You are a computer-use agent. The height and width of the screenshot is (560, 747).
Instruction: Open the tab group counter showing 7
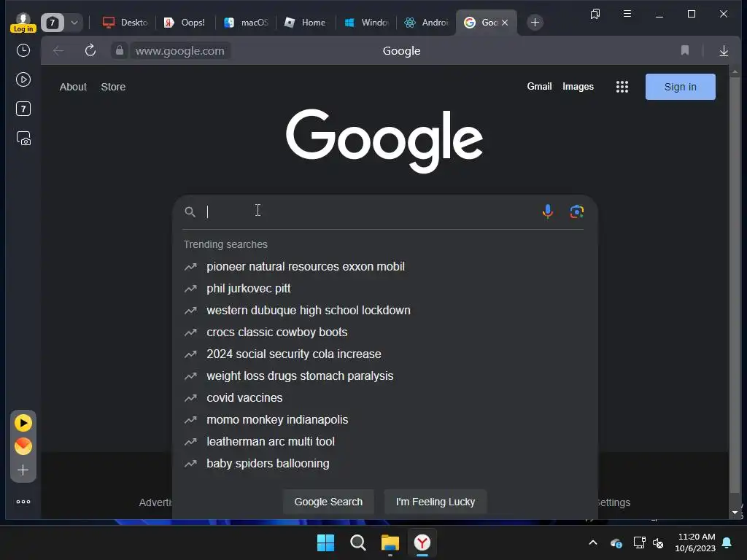pos(53,23)
